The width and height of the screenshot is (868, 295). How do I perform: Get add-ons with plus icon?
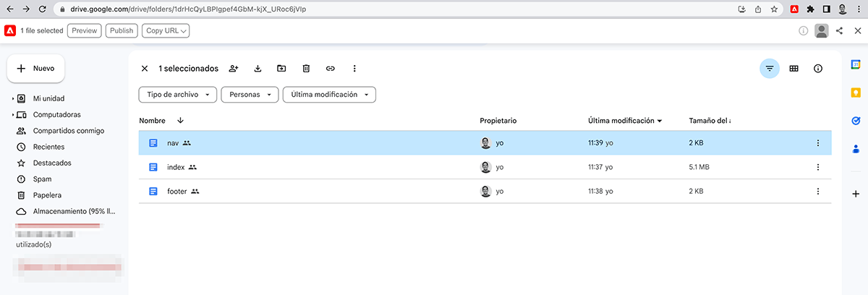[855, 194]
